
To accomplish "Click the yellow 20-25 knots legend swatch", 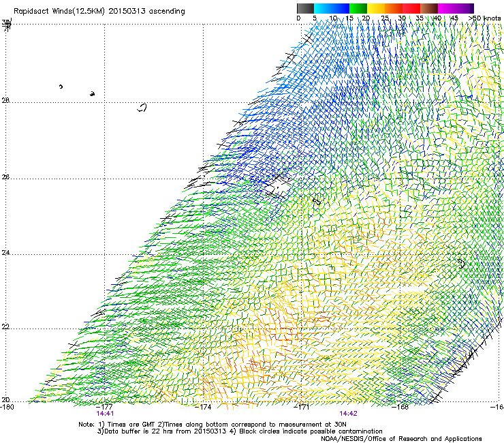I will [376, 8].
